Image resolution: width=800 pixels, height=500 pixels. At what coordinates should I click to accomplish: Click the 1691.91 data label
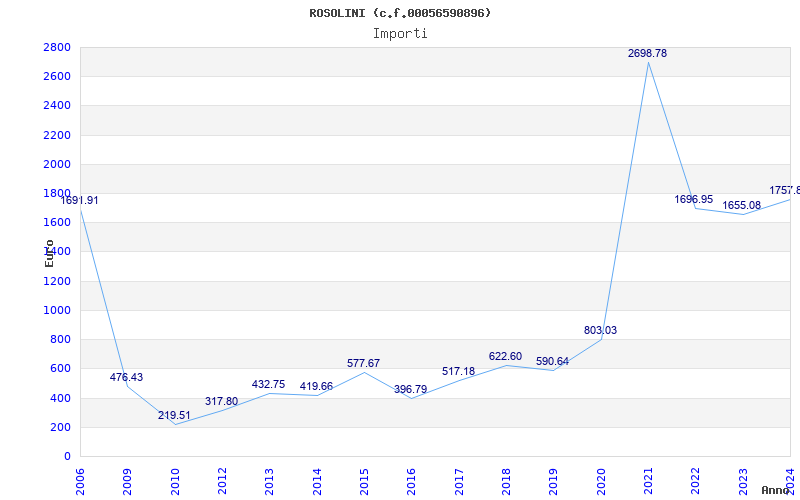point(79,200)
